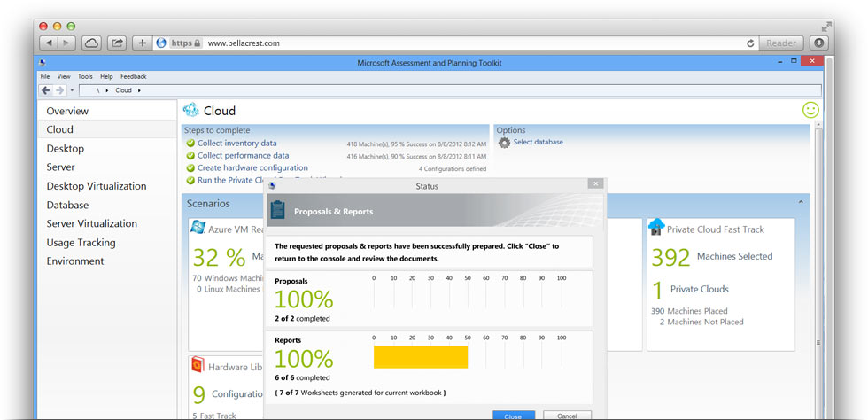Click the plus add bookmark button

click(143, 43)
